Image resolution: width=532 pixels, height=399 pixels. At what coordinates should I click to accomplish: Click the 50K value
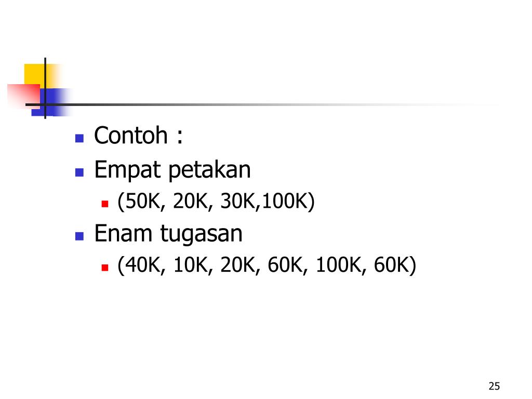click(x=142, y=201)
